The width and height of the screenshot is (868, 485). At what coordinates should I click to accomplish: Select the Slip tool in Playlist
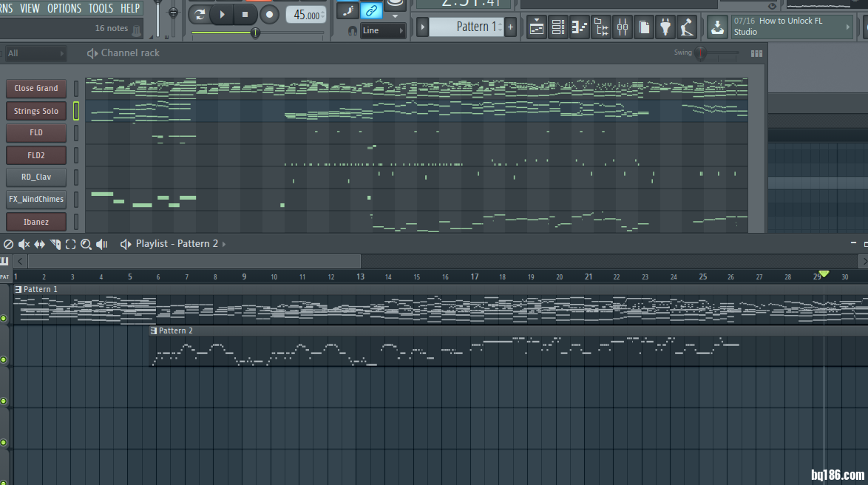coord(40,244)
